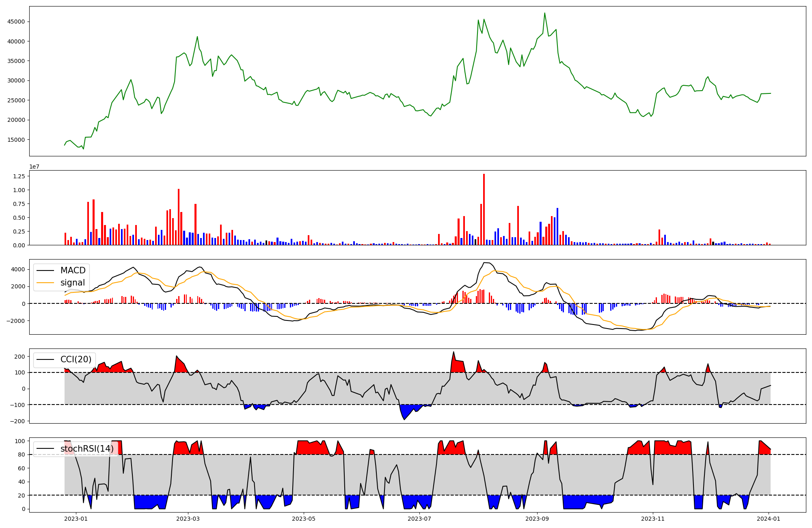Click the tallest red volume bar

click(x=484, y=209)
